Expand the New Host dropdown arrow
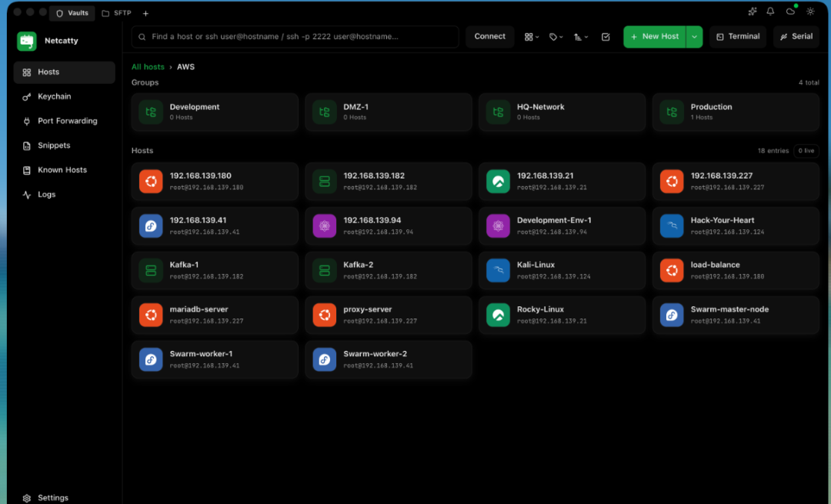Screen dimensions: 831x504 (x=694, y=37)
